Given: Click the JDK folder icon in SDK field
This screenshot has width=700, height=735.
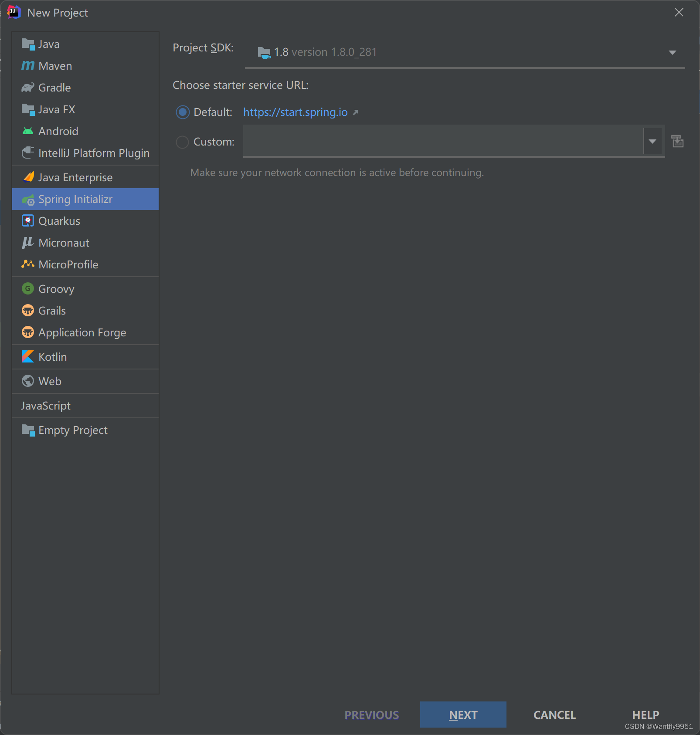Looking at the screenshot, I should point(264,53).
